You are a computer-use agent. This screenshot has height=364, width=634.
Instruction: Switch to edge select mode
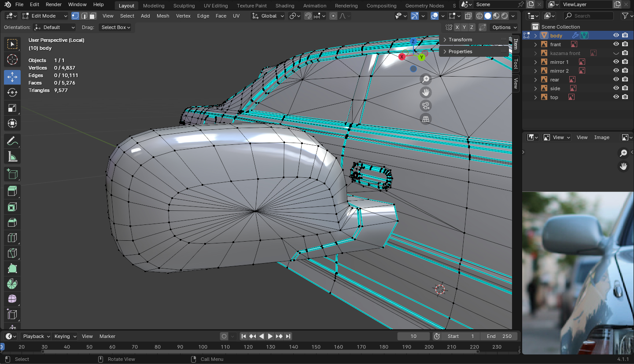84,16
